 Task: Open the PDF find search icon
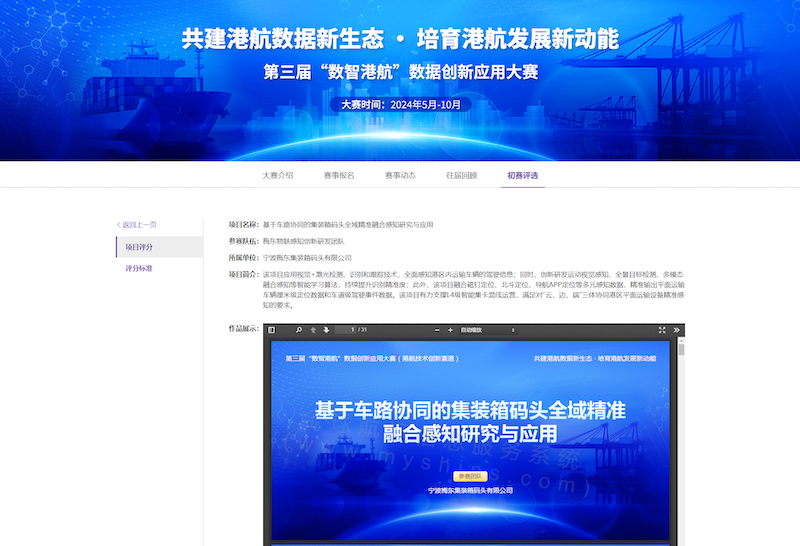pyautogui.click(x=299, y=330)
